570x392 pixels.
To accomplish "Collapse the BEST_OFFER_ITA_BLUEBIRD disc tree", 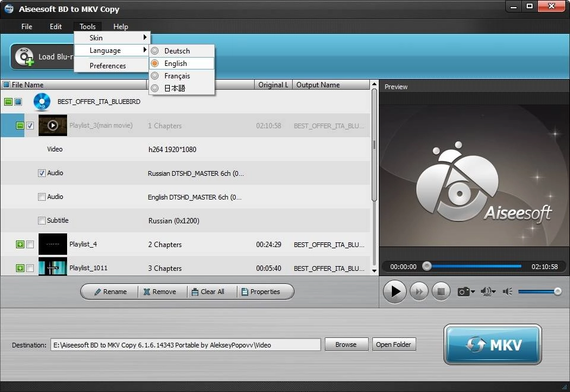I will pyautogui.click(x=8, y=102).
